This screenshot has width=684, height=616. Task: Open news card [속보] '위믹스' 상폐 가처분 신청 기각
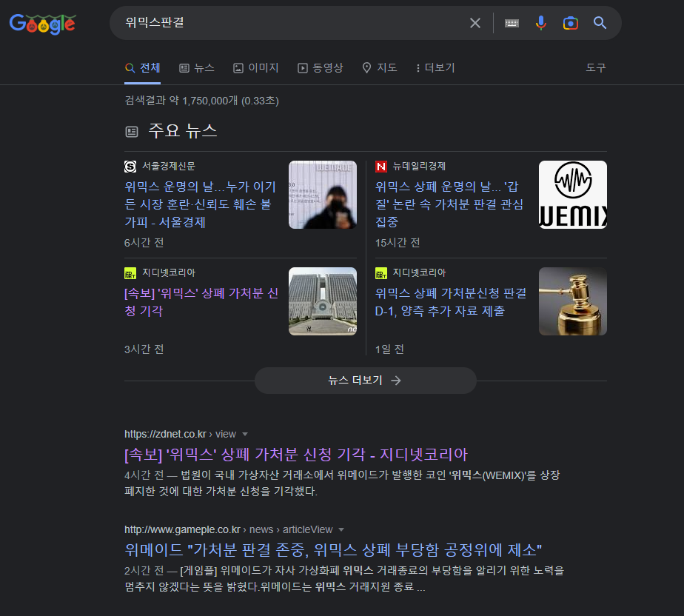(201, 302)
